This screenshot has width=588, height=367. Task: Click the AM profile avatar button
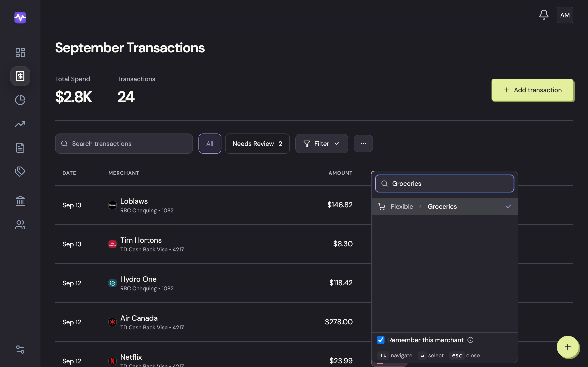click(x=565, y=15)
